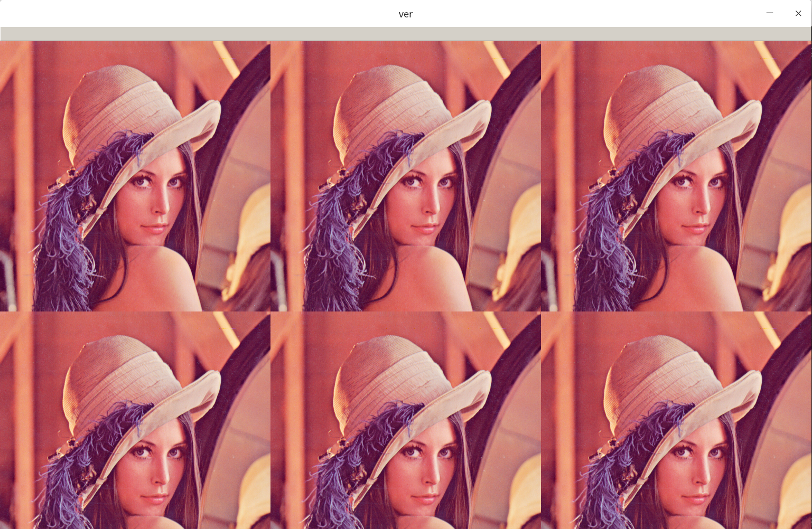The height and width of the screenshot is (529, 812).
Task: Select the bottom-left image tile
Action: pyautogui.click(x=135, y=420)
